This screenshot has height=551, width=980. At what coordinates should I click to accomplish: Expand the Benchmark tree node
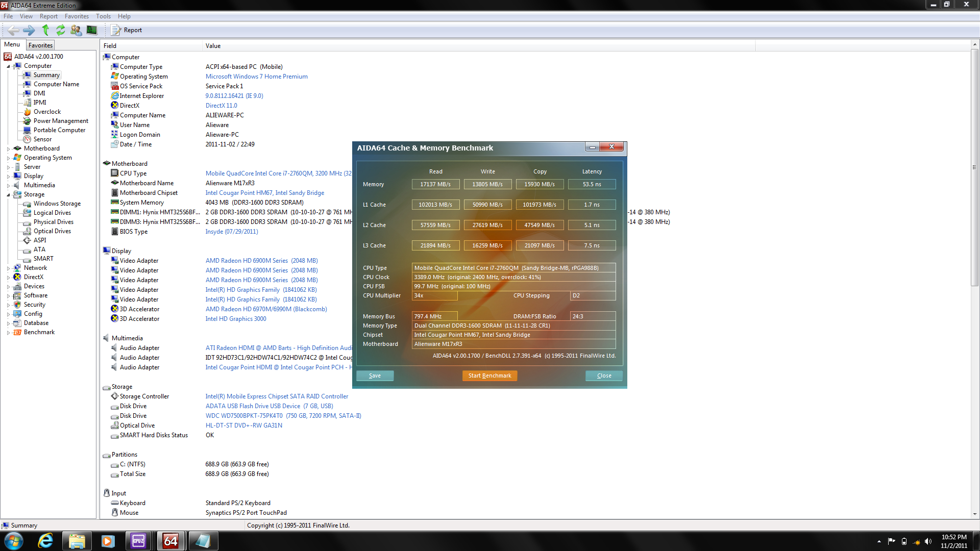8,333
